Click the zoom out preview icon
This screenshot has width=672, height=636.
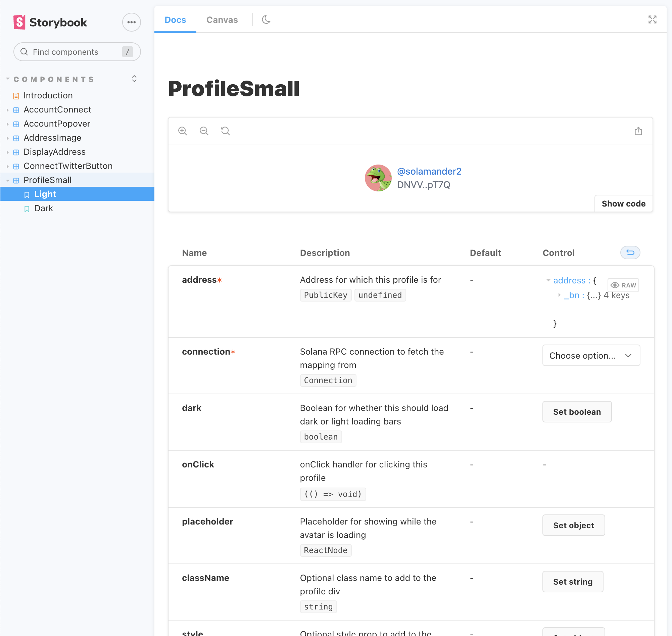204,131
